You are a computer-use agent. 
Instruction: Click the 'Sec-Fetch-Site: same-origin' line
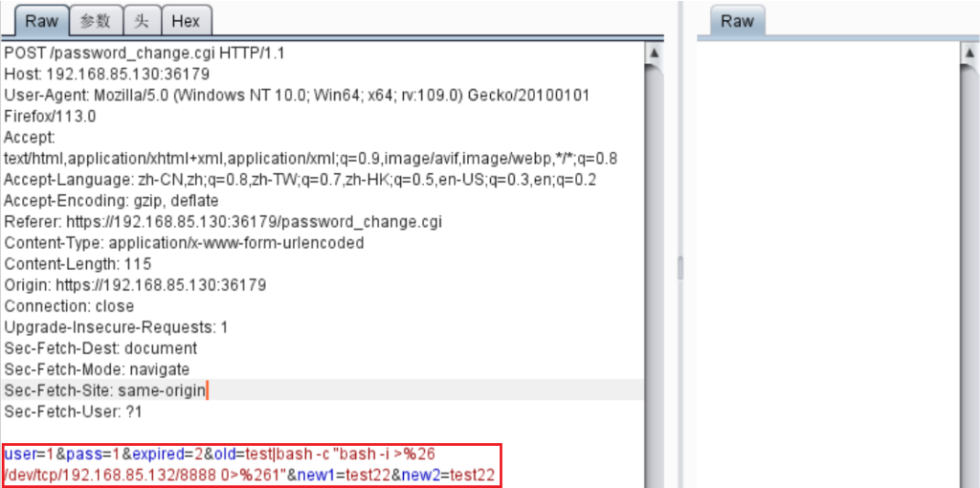point(104,390)
